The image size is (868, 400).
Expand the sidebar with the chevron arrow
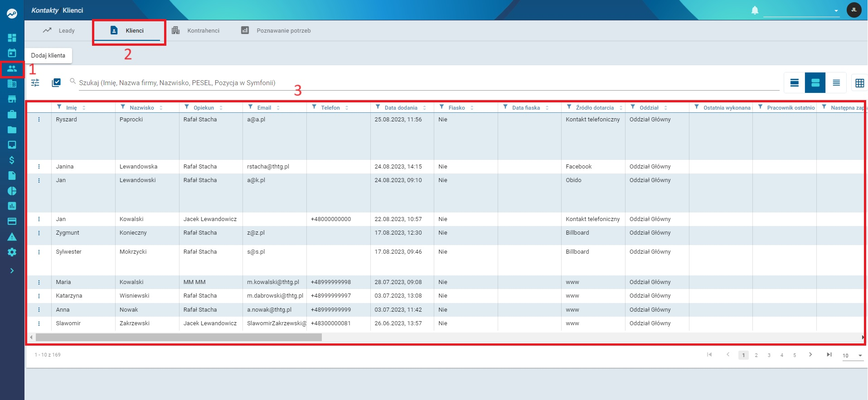[12, 271]
